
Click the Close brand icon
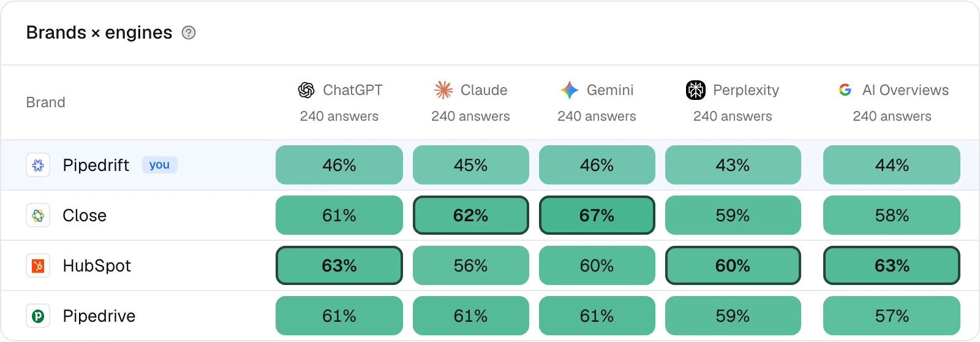tap(38, 215)
